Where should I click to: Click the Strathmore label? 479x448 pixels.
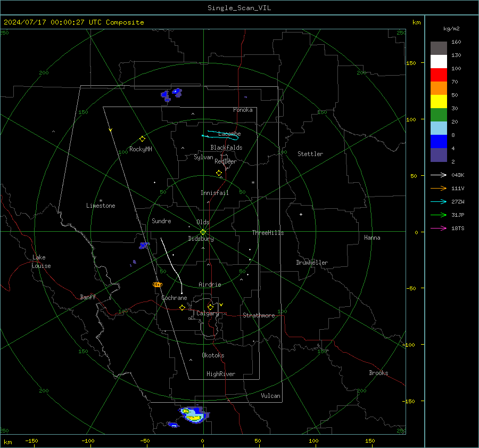tap(259, 315)
